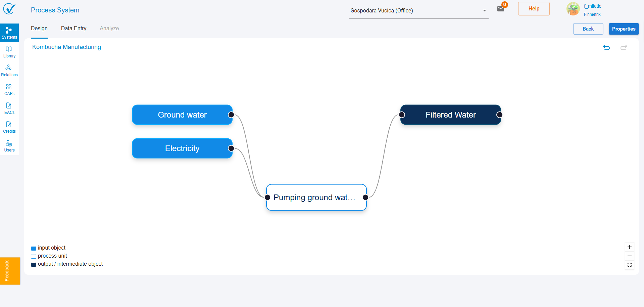The width and height of the screenshot is (644, 307).
Task: Click the redo arrow icon
Action: click(x=624, y=47)
